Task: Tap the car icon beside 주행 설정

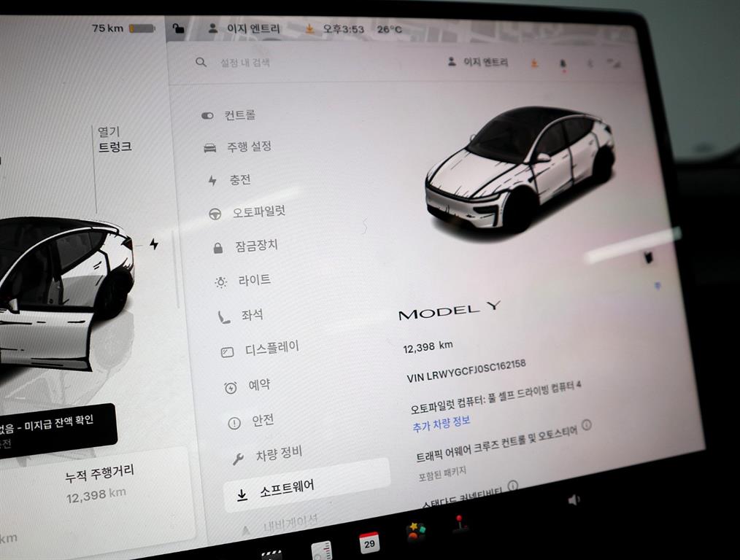Action: coord(209,149)
